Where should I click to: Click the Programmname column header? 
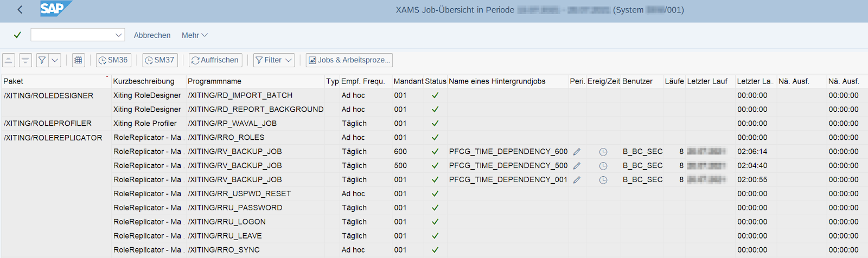pos(255,81)
